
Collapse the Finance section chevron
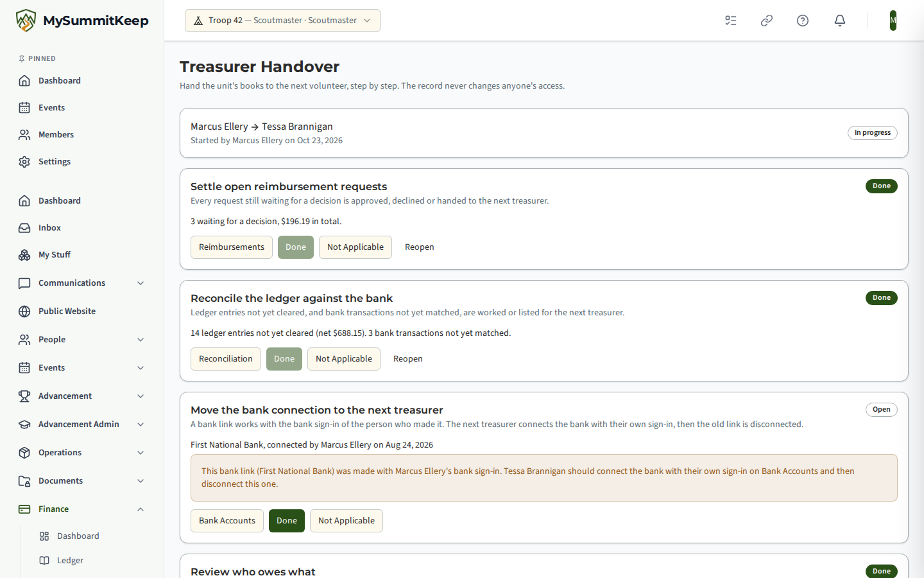click(x=141, y=509)
